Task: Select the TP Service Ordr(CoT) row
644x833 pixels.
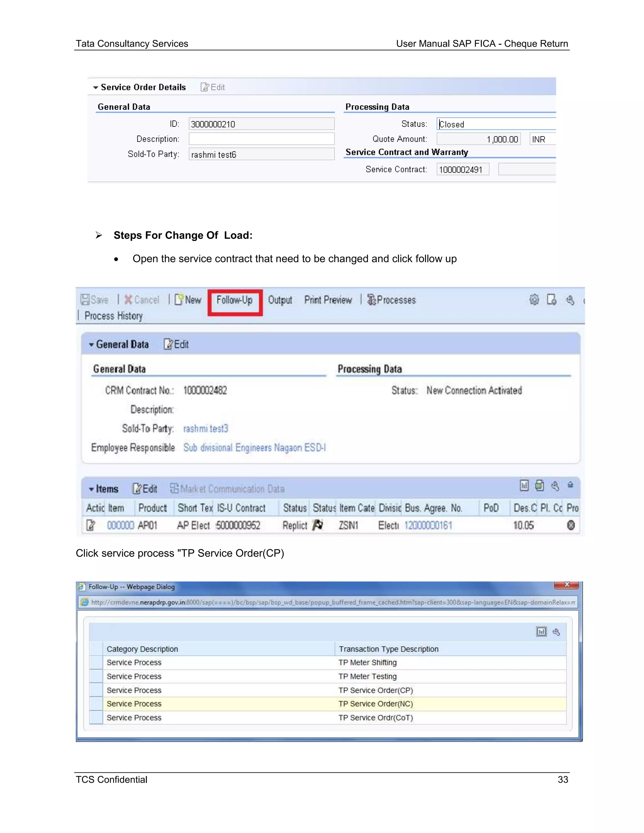Action: (x=328, y=718)
